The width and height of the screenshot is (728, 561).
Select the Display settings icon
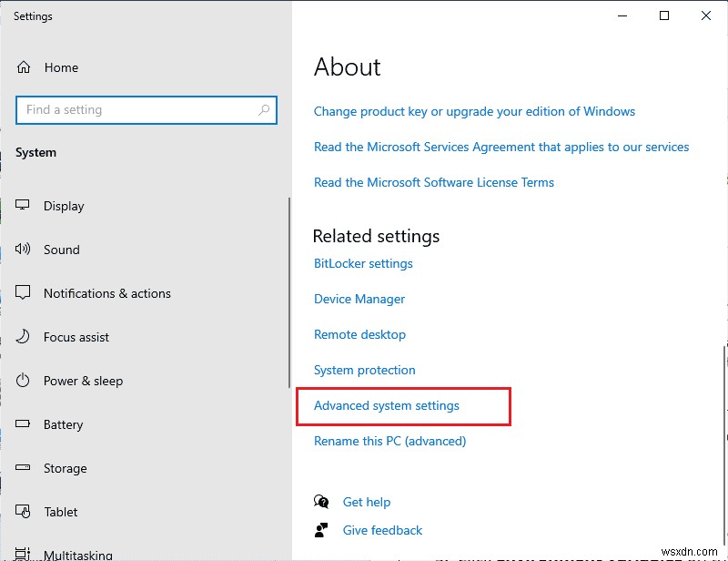click(23, 206)
